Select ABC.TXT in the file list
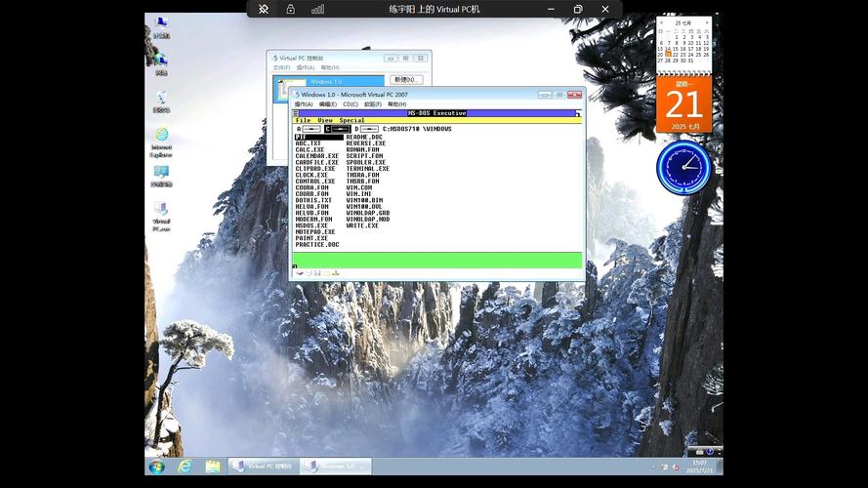This screenshot has width=868, height=488. 308,143
